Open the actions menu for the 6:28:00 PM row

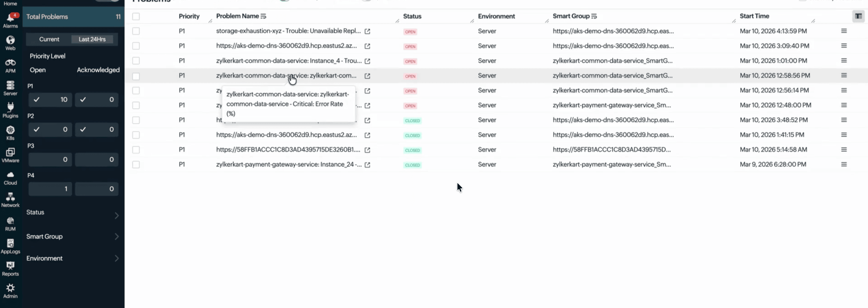[844, 164]
